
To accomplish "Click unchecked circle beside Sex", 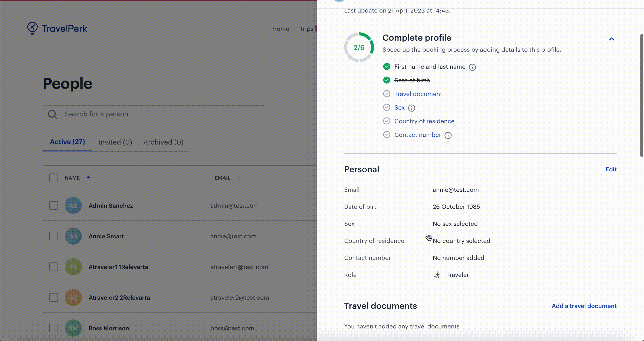I will coord(387,107).
